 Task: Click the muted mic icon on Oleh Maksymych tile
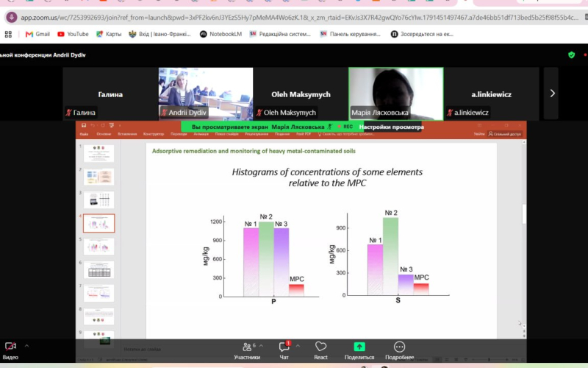259,113
